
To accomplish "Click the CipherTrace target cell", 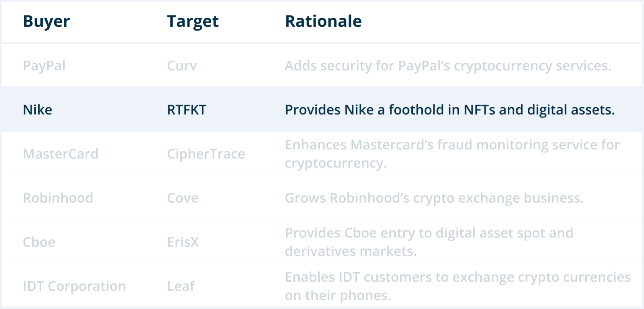I will point(206,154).
